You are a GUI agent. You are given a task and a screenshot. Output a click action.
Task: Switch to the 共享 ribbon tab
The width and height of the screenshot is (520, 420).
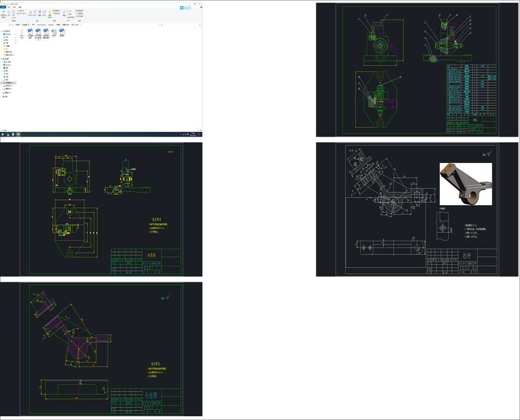[14, 7]
